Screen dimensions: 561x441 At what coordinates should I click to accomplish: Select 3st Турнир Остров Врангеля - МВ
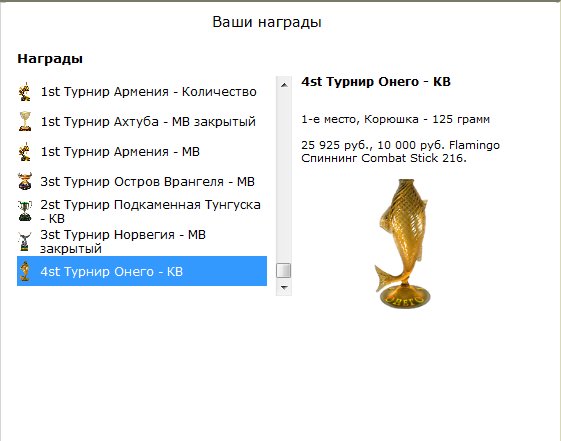pos(142,181)
